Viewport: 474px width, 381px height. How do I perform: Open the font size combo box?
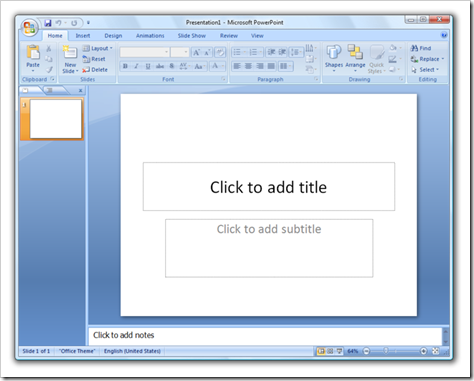tap(180, 52)
